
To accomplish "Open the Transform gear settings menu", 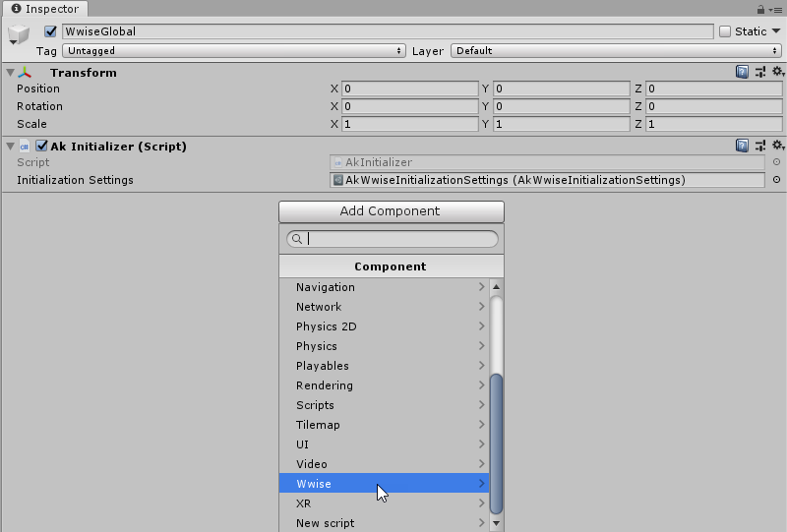I will [777, 72].
